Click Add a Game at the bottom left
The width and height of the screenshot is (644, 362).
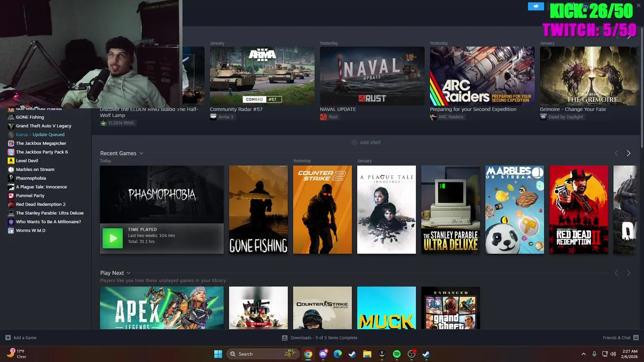tap(21, 338)
